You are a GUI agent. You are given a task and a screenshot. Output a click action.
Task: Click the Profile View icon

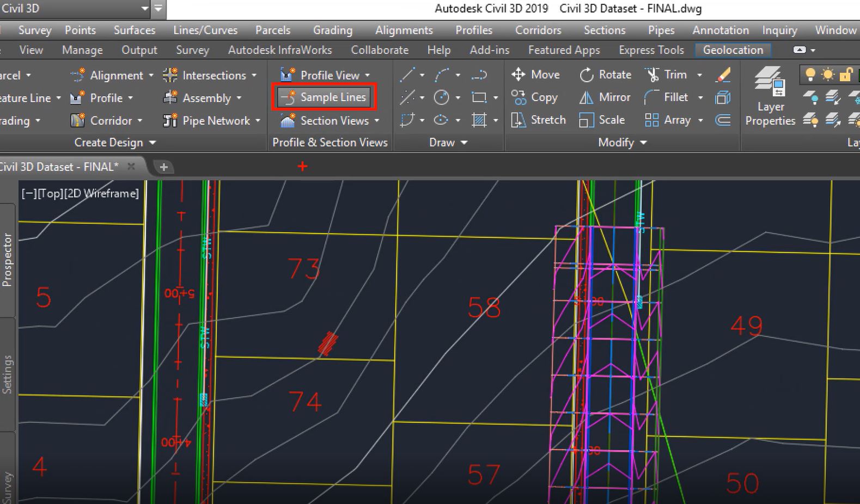point(288,75)
